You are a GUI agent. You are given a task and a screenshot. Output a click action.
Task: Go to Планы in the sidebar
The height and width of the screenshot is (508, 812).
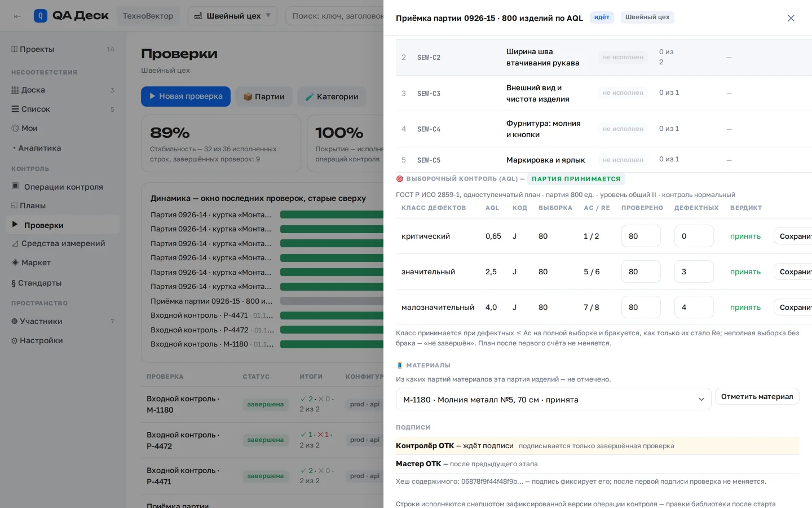[63, 205]
